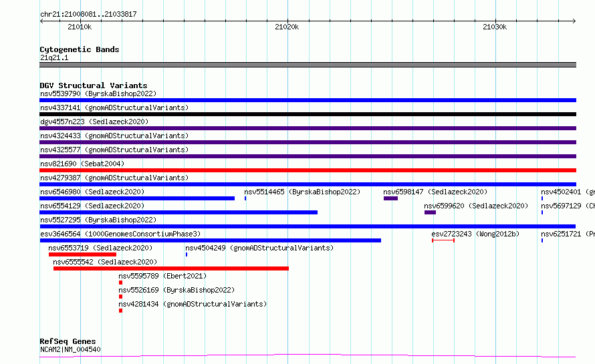Click the nsv4504249 small blue marker
The image size is (595, 364).
click(187, 254)
